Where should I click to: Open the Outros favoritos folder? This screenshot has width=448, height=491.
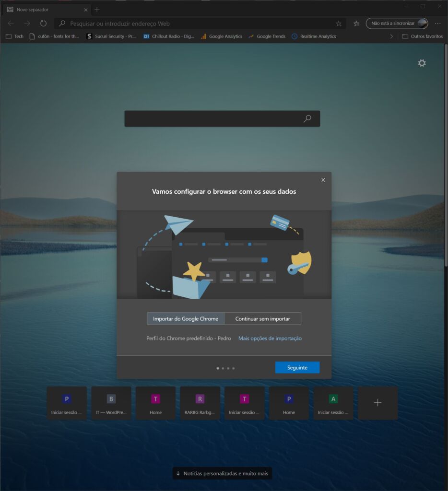[422, 36]
